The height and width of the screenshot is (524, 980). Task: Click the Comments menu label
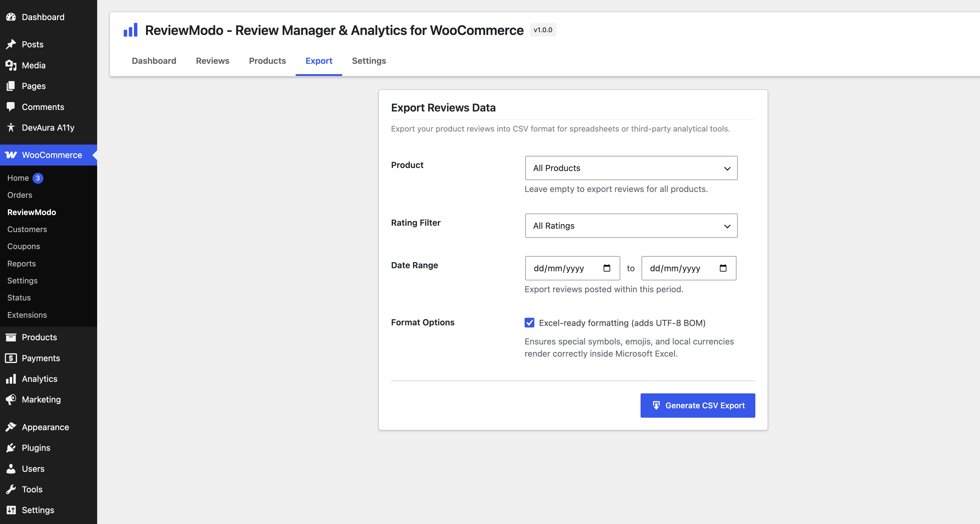[43, 107]
